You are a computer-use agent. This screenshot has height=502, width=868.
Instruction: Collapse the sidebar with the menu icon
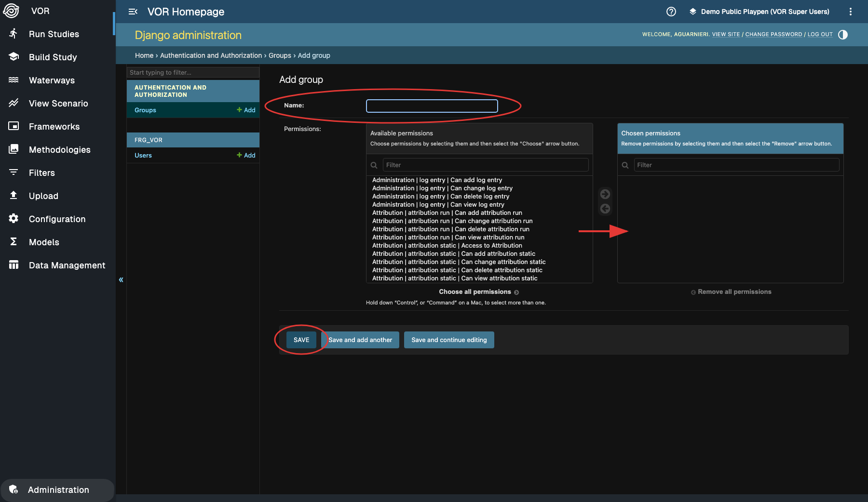[x=133, y=12]
